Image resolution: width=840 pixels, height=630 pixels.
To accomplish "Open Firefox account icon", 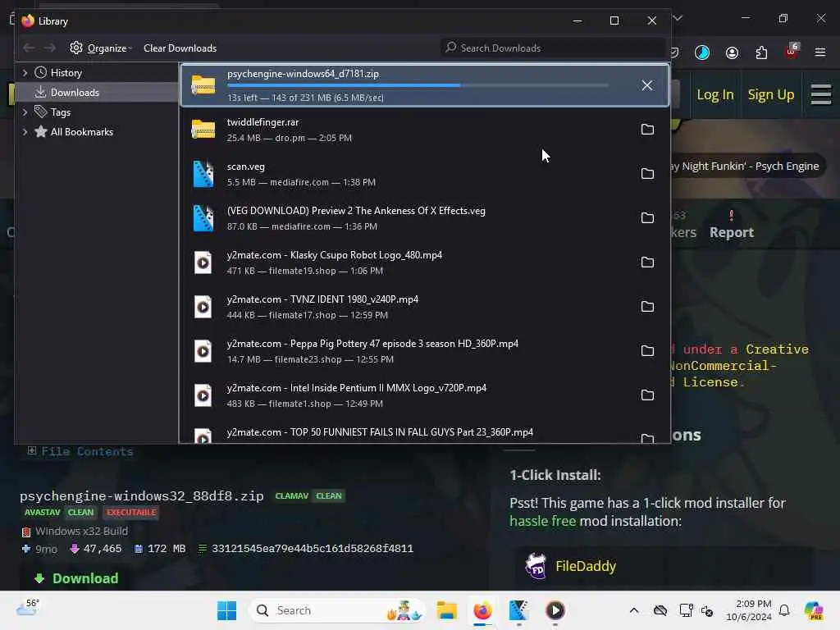I will 732,52.
